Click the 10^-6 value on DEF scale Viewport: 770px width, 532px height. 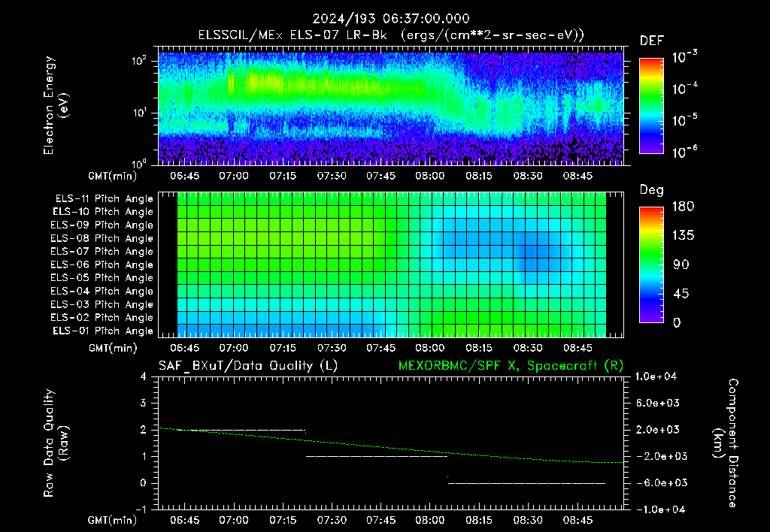[x=684, y=152]
